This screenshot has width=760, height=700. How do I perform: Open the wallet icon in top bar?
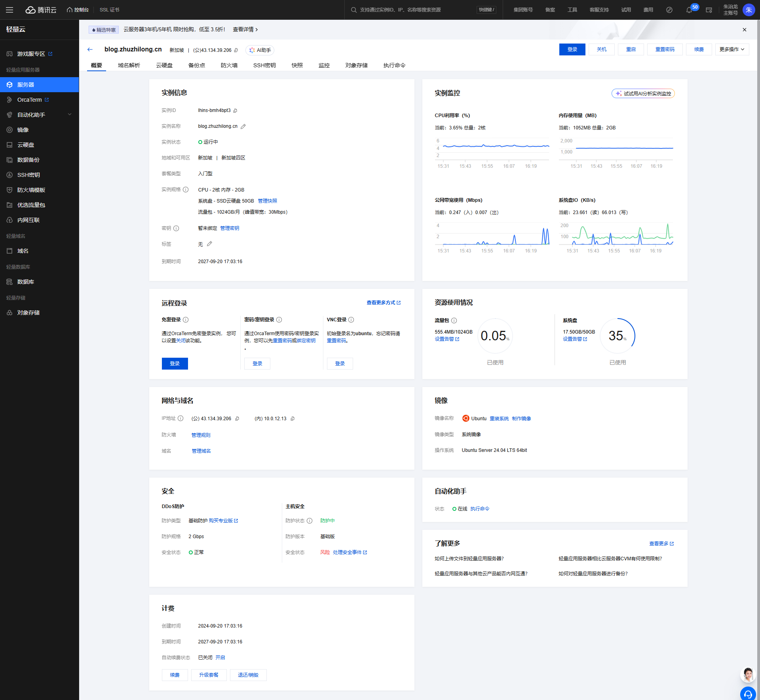coord(709,10)
